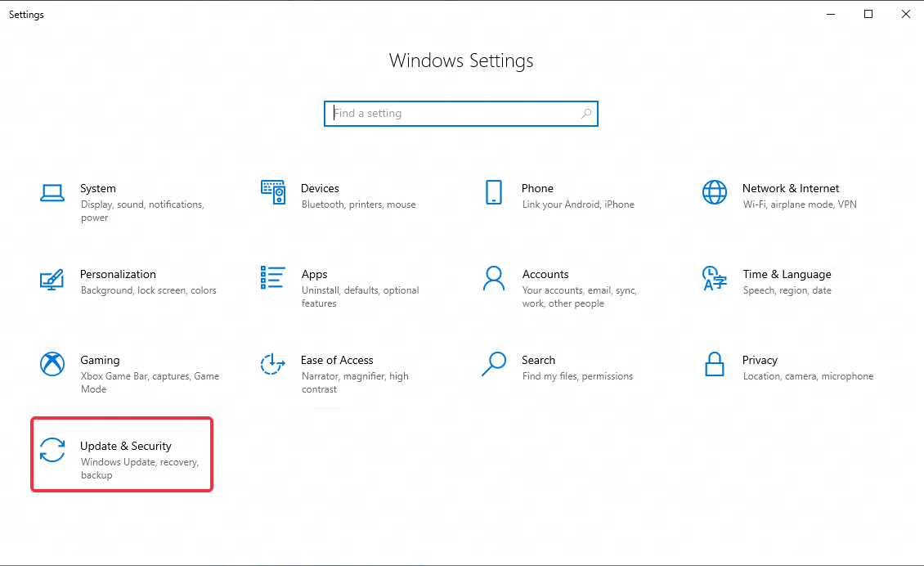Open the Update & Security label
The width and height of the screenshot is (924, 566).
coord(126,446)
